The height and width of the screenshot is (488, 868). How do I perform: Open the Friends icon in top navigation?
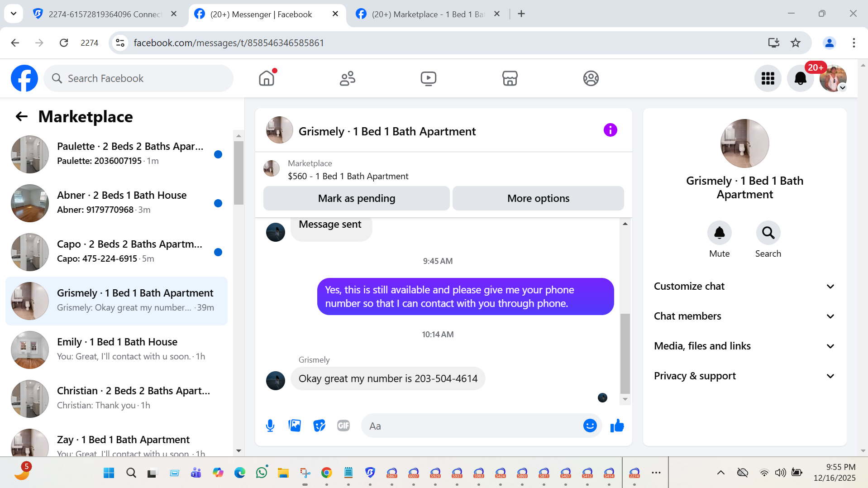pyautogui.click(x=348, y=78)
